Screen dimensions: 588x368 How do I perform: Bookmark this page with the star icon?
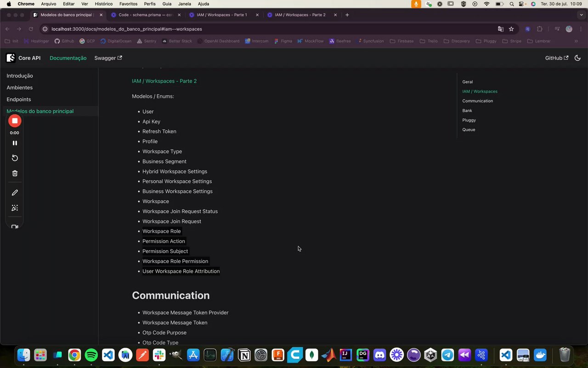[511, 29]
